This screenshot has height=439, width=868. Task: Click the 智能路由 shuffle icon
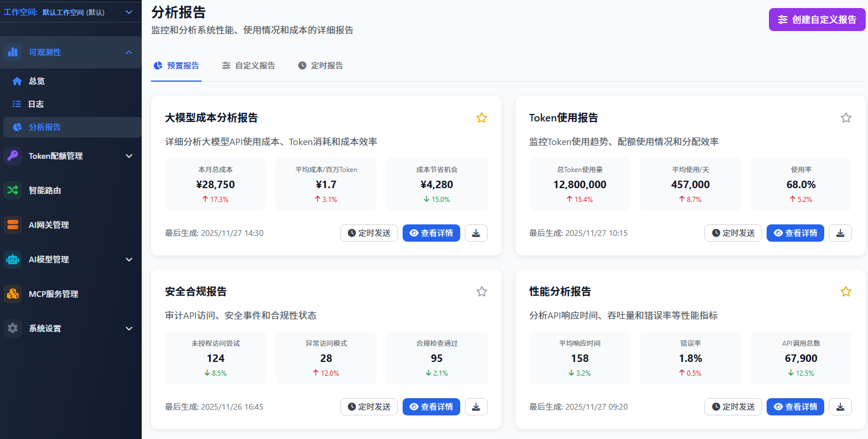coord(13,190)
